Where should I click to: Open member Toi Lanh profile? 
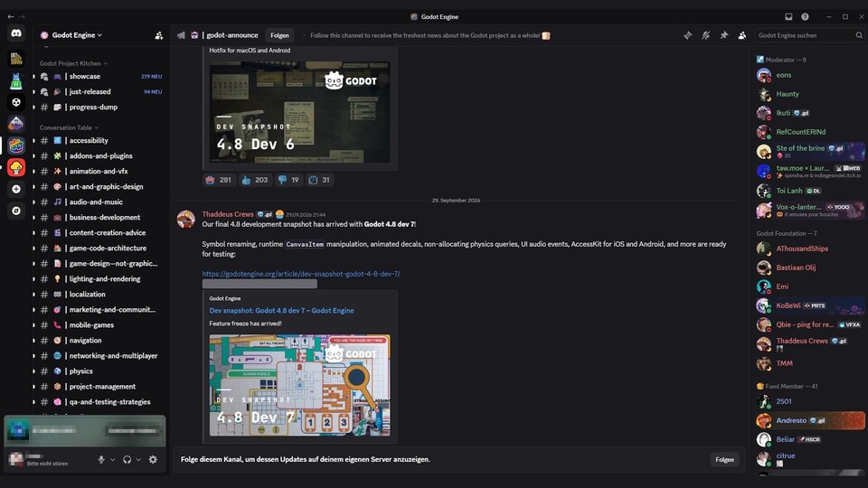pyautogui.click(x=809, y=191)
